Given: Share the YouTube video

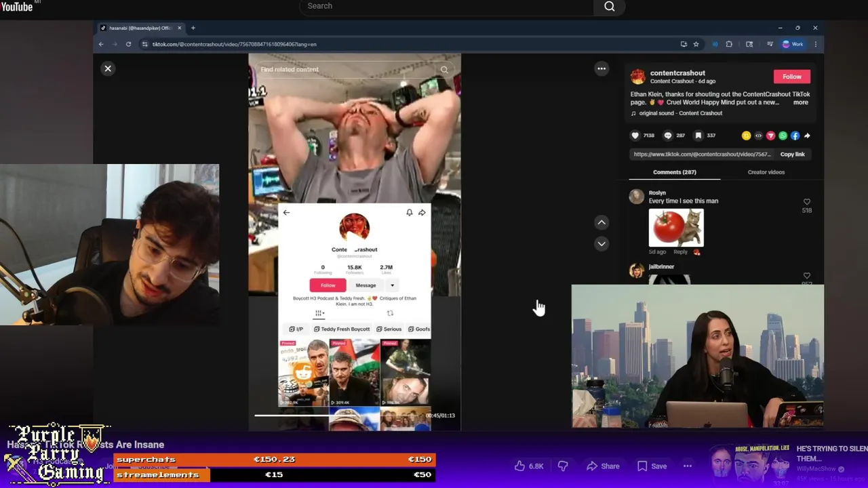Looking at the screenshot, I should point(603,466).
